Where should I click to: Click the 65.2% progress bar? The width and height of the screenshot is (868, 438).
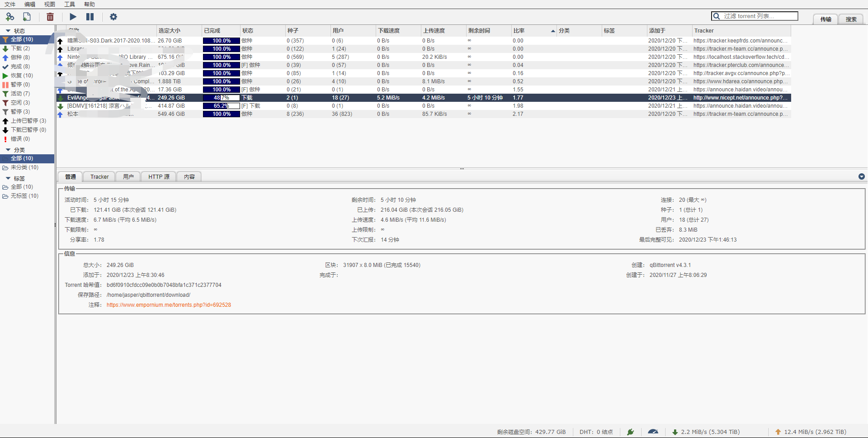(x=221, y=106)
